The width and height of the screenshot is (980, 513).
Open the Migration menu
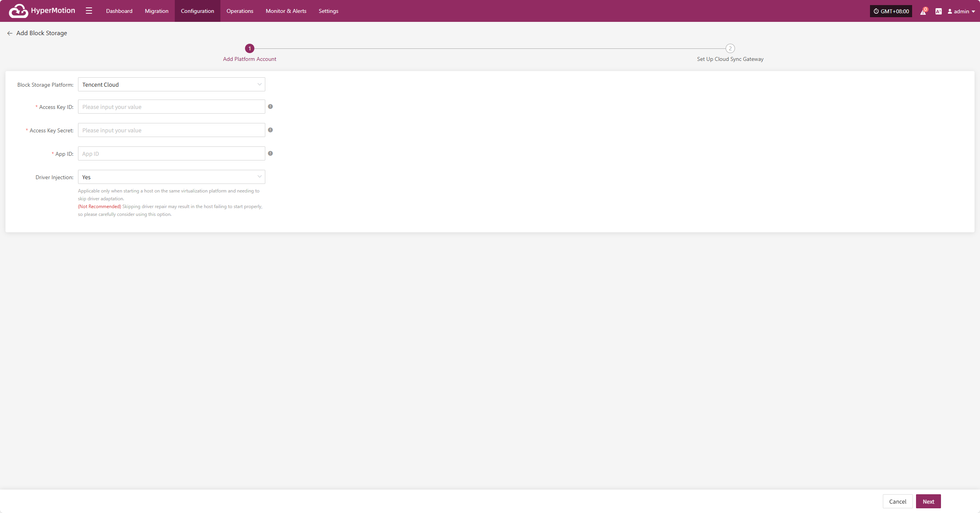(x=156, y=11)
